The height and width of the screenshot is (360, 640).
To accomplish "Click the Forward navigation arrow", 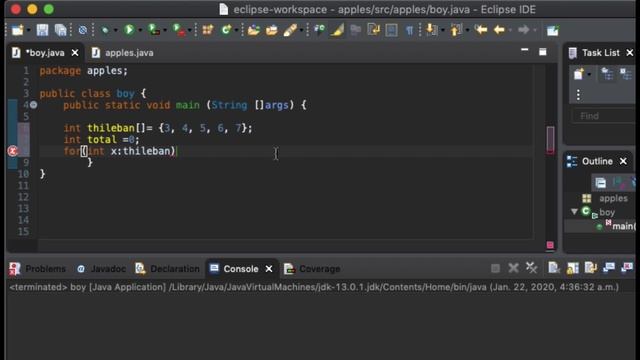I will pos(523,30).
